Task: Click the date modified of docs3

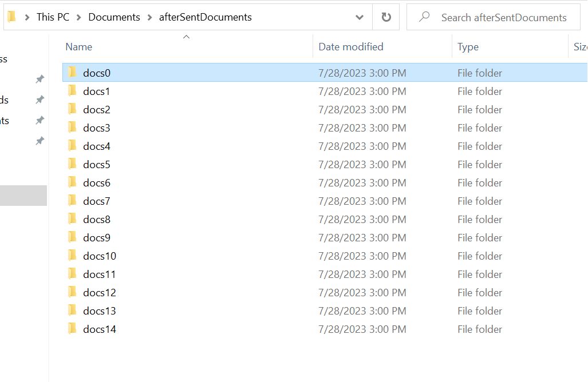Action: pos(362,128)
